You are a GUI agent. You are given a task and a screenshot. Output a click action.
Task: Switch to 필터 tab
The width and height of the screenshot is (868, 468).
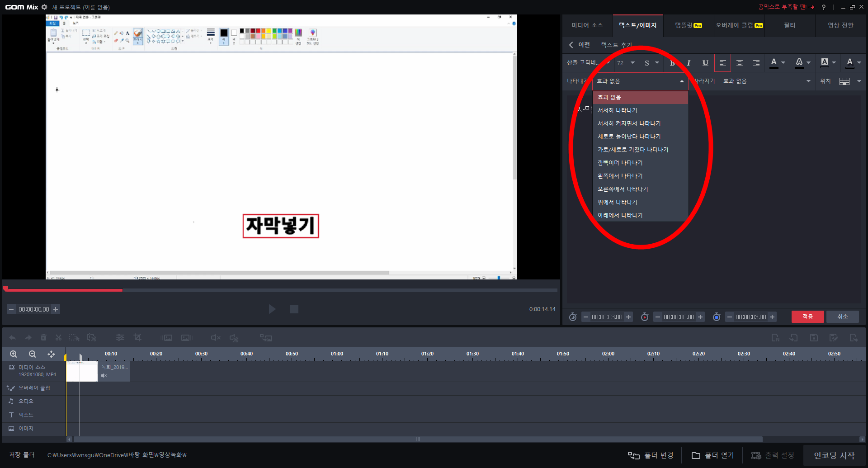coord(790,25)
